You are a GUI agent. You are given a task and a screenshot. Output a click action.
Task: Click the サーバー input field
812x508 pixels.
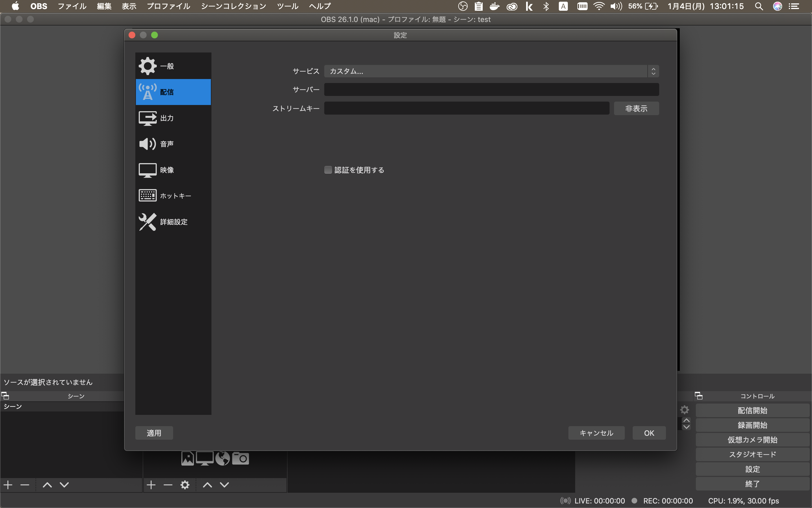coord(491,90)
